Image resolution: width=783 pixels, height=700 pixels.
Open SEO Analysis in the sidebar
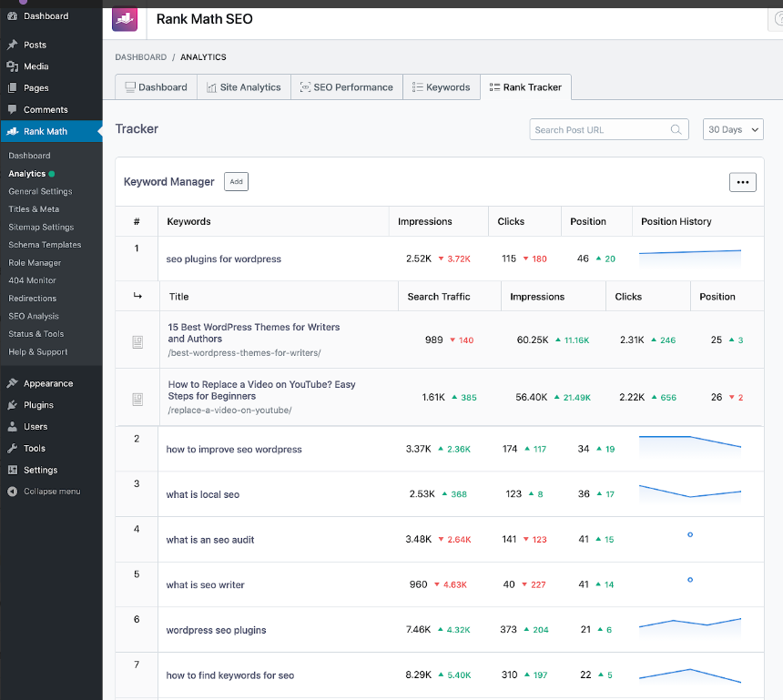pos(34,316)
